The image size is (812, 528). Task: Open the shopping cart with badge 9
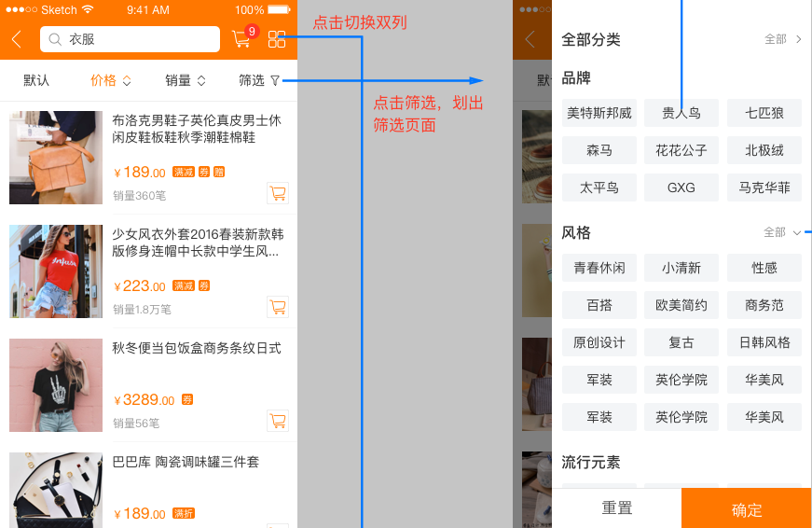[243, 37]
